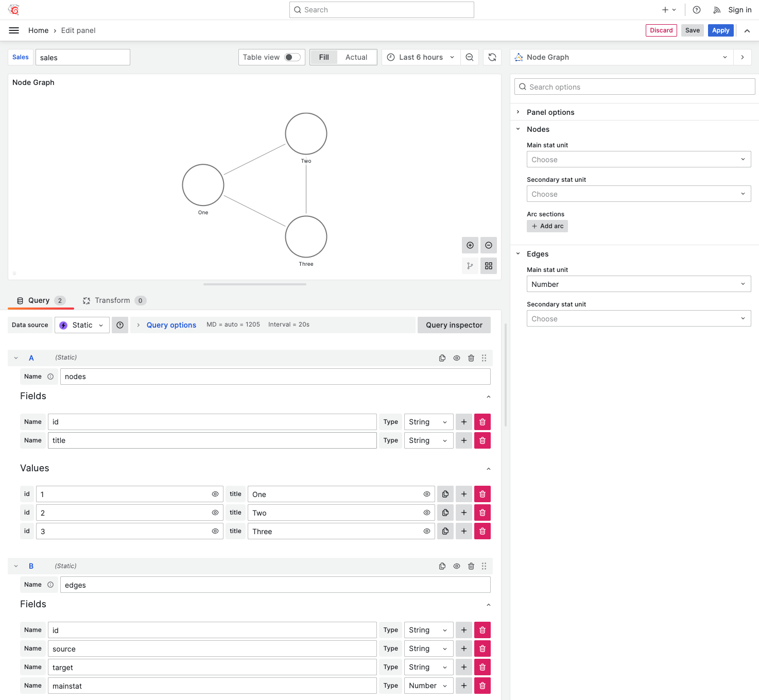Open the Grafana help icon
This screenshot has height=700, width=759.
click(697, 10)
